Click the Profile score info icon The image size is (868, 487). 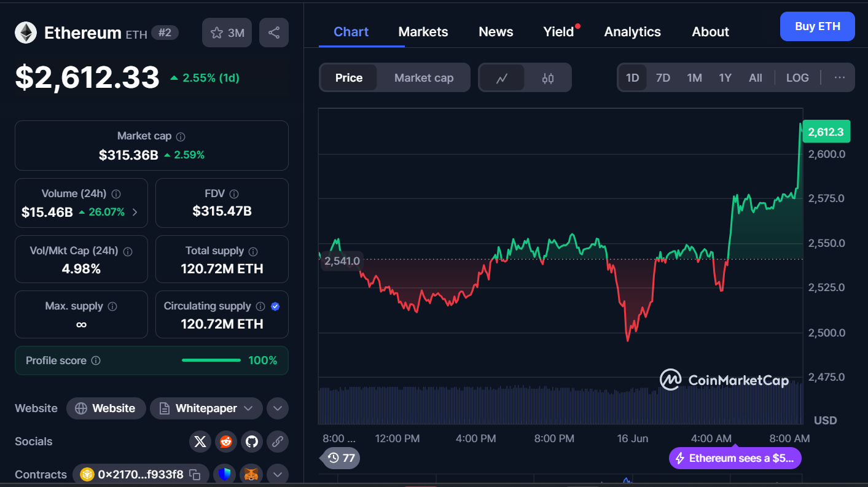(x=96, y=361)
